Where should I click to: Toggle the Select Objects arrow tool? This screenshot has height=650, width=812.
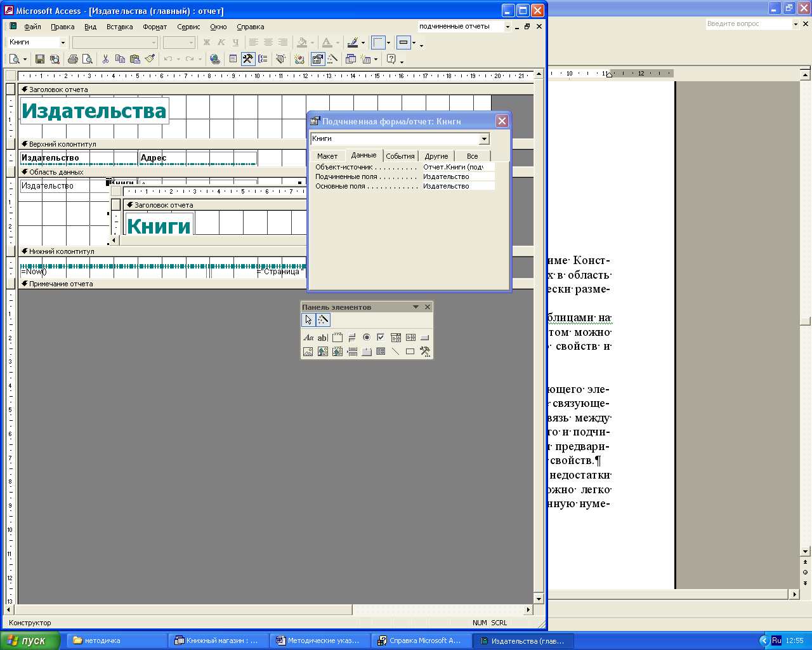coord(308,320)
